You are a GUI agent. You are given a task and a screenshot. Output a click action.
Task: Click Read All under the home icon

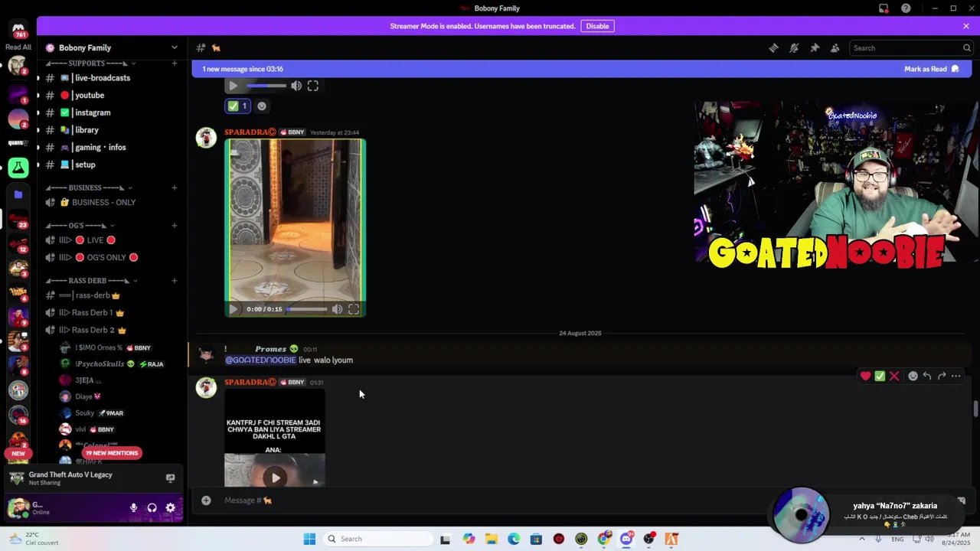pos(18,47)
